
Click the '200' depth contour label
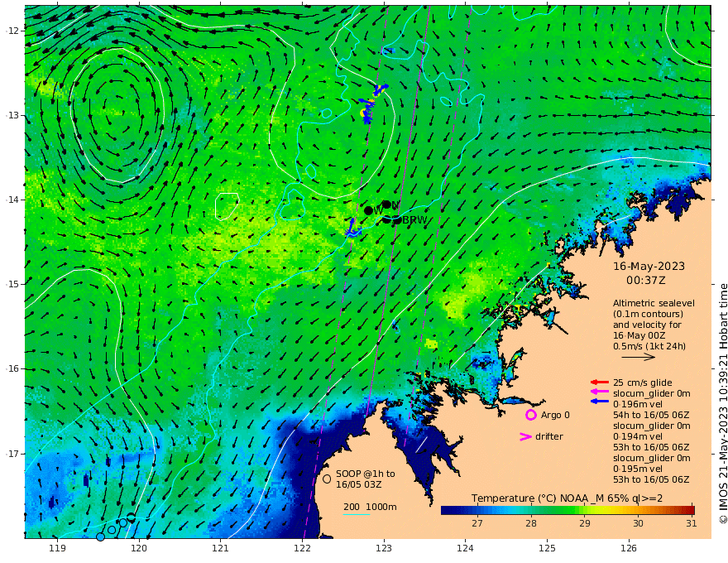tap(352, 507)
